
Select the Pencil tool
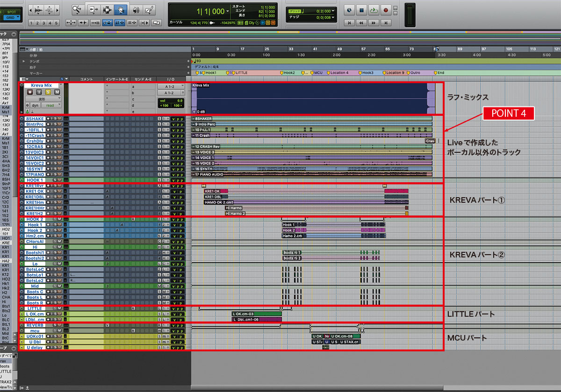click(150, 9)
